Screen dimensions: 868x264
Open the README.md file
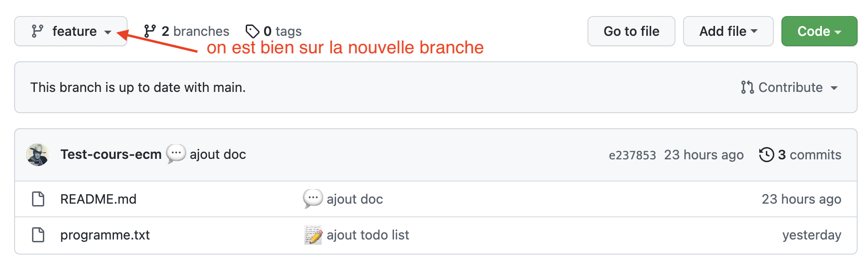pos(98,199)
